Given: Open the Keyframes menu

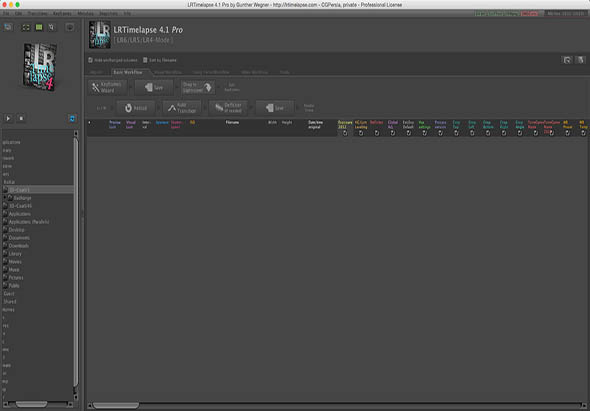Looking at the screenshot, I should click(62, 14).
